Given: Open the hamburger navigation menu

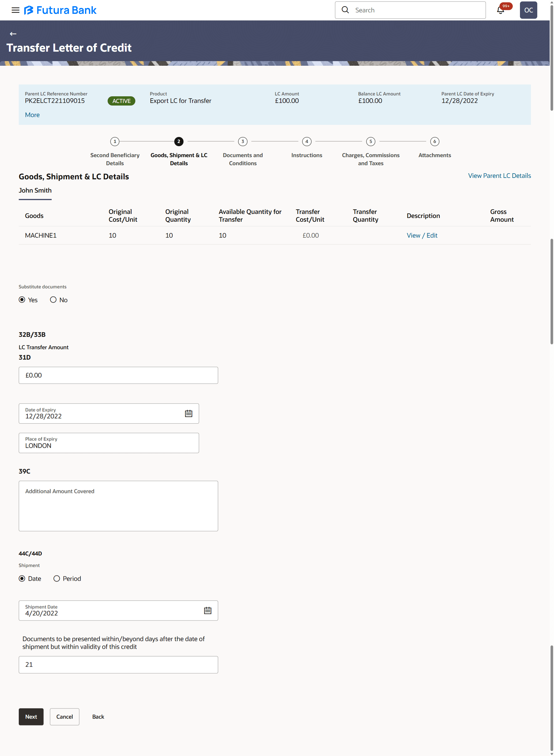Looking at the screenshot, I should [x=15, y=10].
